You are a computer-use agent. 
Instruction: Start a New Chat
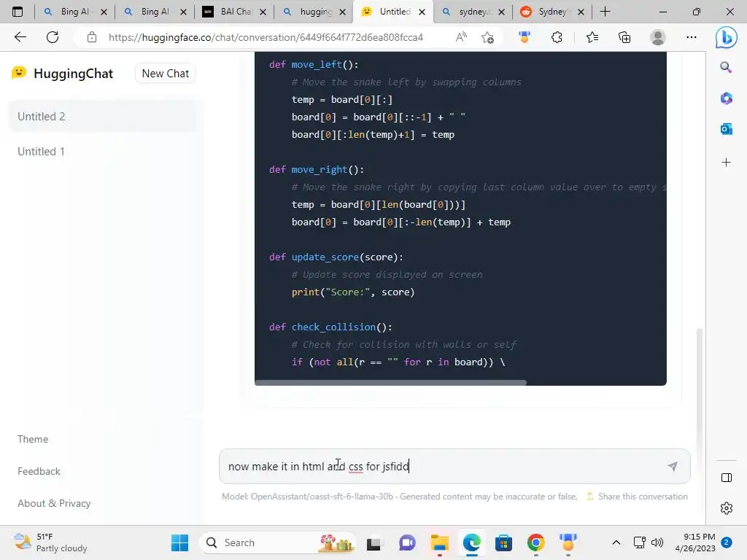click(166, 74)
